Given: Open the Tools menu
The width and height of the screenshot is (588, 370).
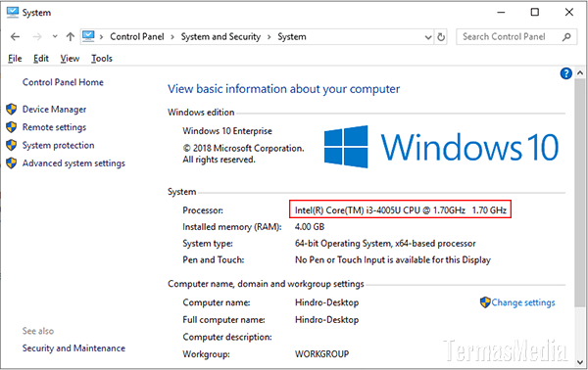Looking at the screenshot, I should click(102, 59).
